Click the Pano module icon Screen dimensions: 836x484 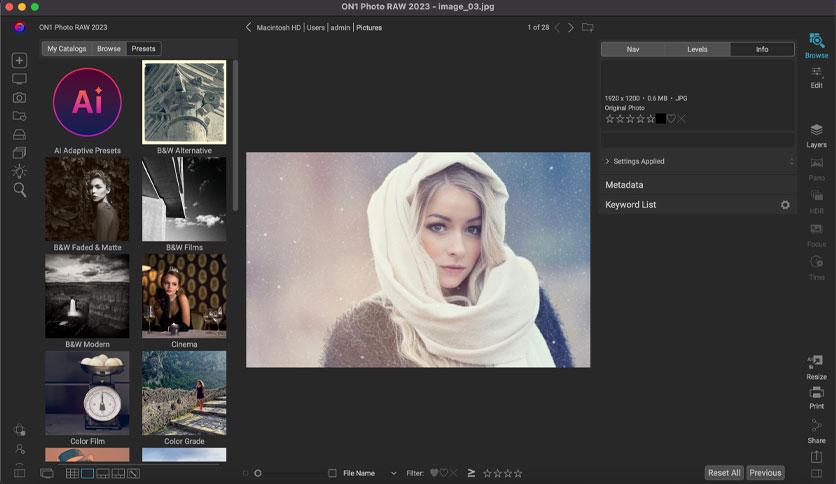point(816,163)
